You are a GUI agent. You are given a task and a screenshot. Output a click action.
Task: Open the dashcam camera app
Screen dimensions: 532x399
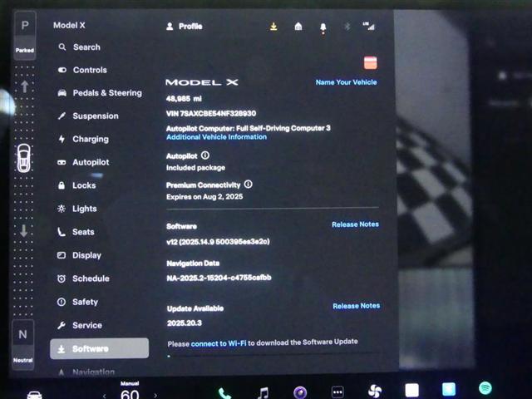click(300, 392)
